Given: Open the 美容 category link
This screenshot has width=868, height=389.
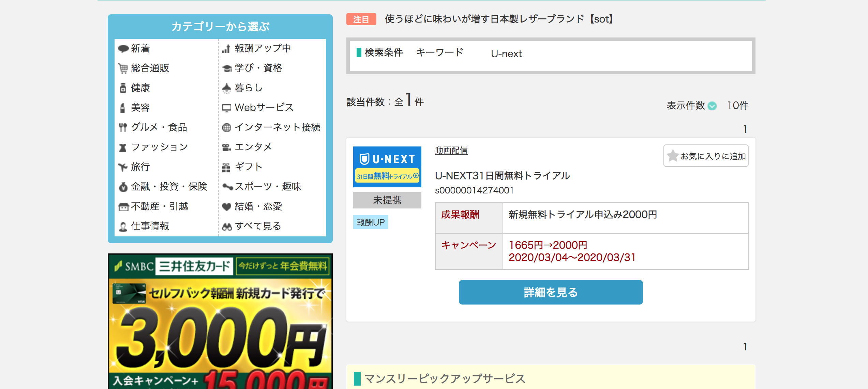Looking at the screenshot, I should (140, 107).
